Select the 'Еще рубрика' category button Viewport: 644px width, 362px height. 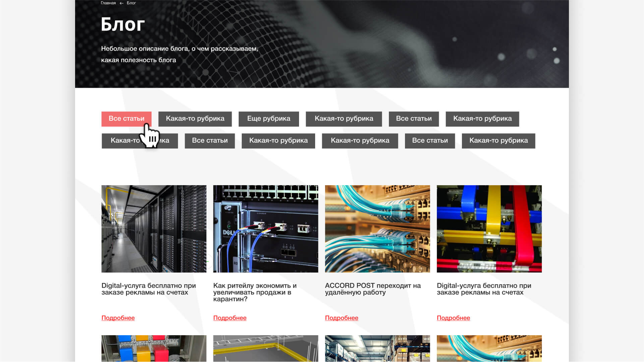pyautogui.click(x=269, y=119)
